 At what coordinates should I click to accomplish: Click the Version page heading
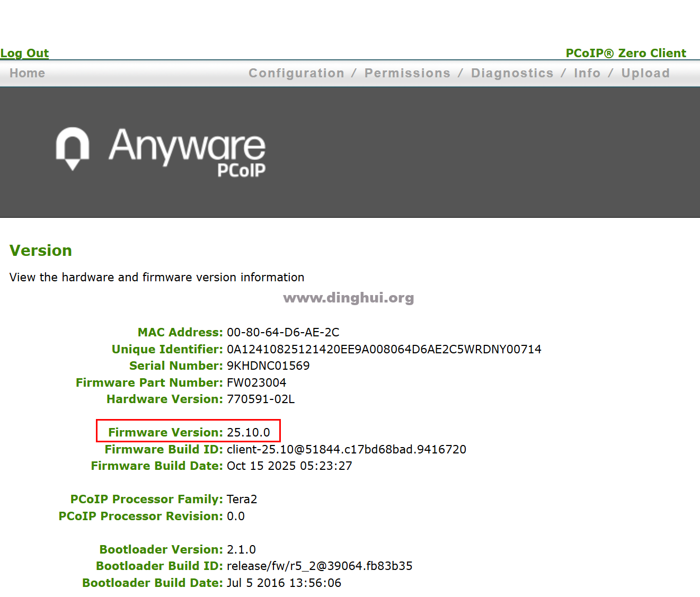pyautogui.click(x=41, y=251)
